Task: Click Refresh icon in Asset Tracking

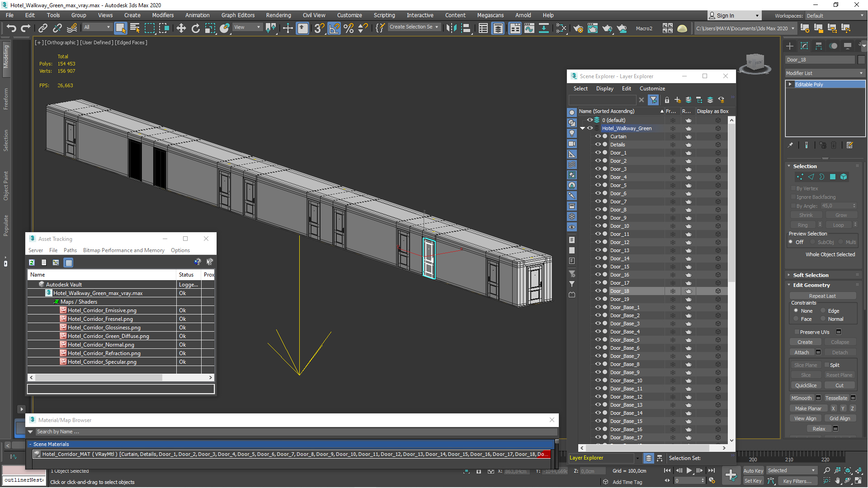Action: pos(32,263)
